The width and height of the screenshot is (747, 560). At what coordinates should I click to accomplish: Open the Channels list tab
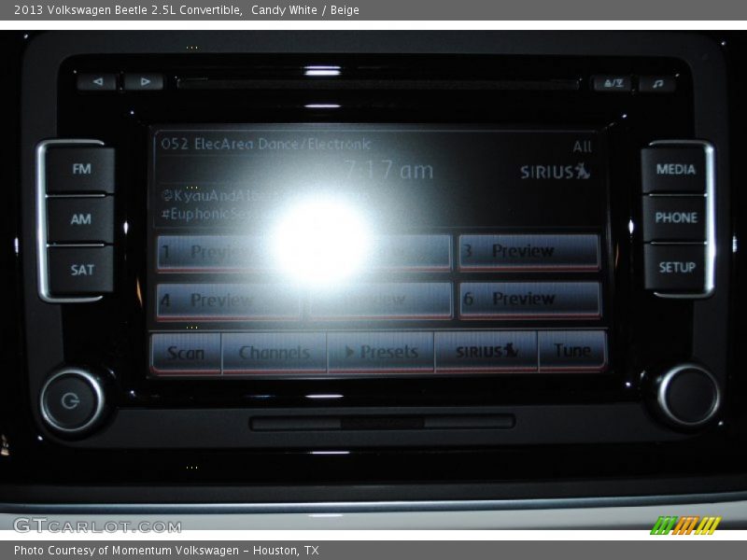[x=274, y=353]
